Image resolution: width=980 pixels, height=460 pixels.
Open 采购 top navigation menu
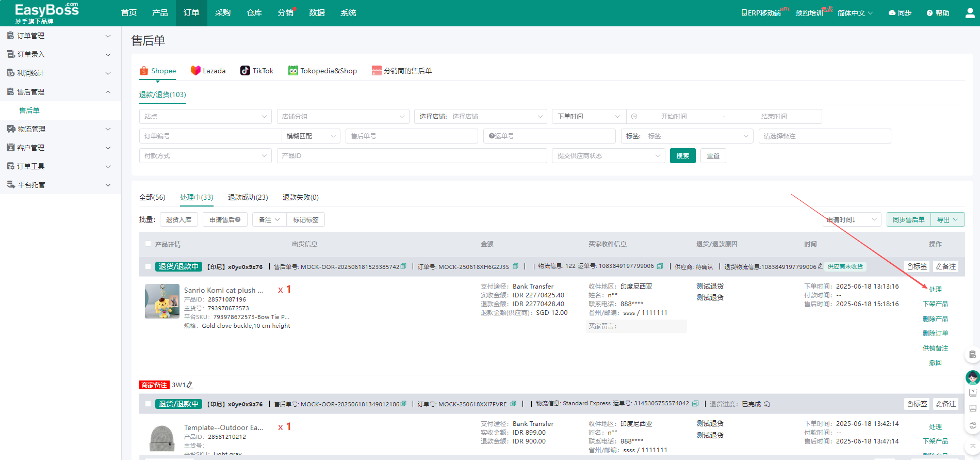(223, 13)
